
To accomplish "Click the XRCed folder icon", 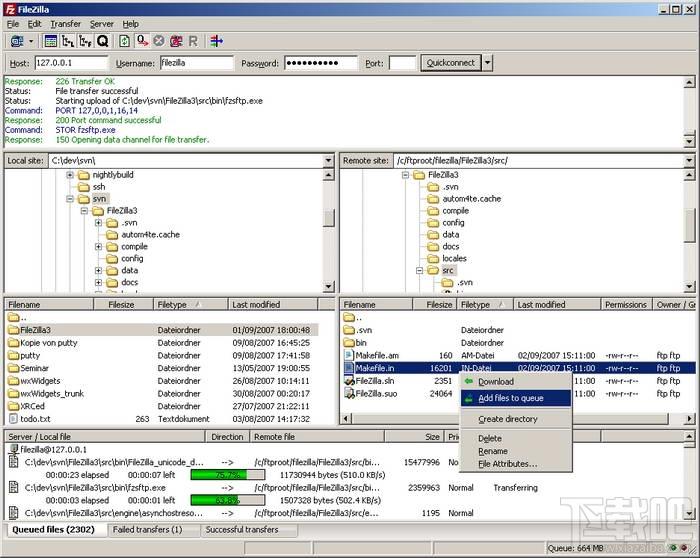I will tap(13, 406).
